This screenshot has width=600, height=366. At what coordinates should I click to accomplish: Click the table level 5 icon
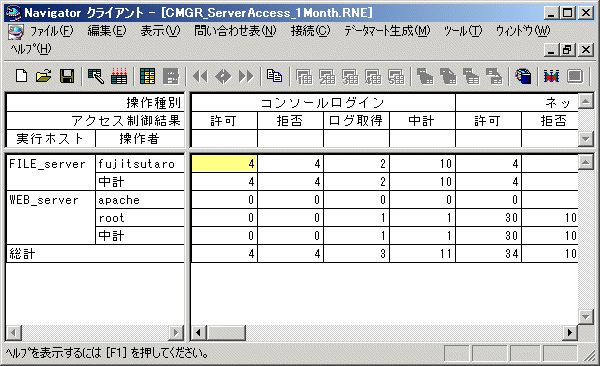[396, 76]
